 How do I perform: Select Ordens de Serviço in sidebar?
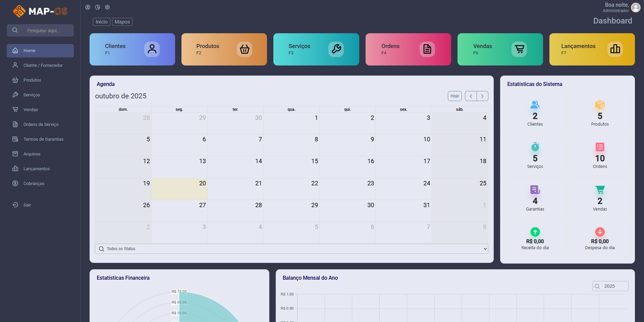click(x=41, y=125)
